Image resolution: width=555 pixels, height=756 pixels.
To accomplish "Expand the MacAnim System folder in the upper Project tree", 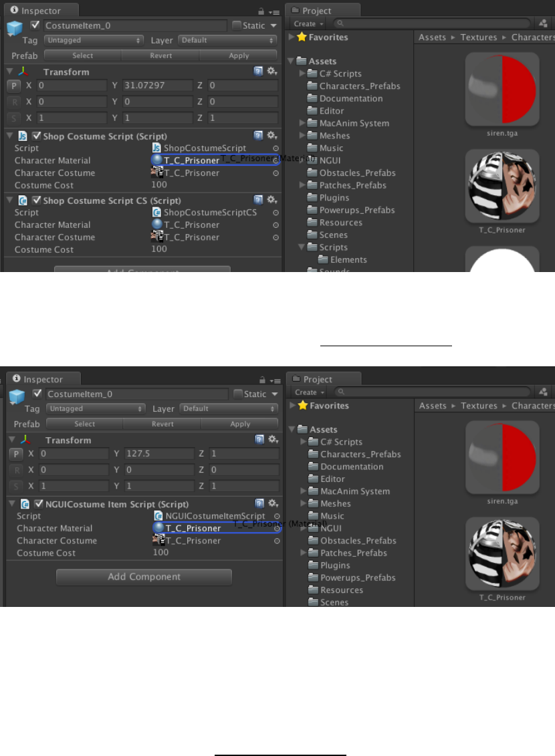I will [x=302, y=123].
